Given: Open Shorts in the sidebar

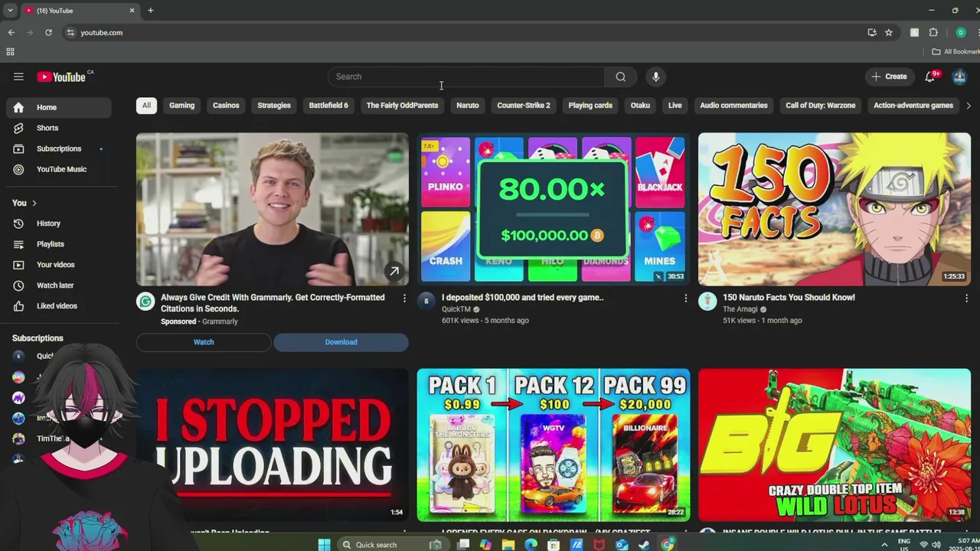Looking at the screenshot, I should tap(59, 128).
